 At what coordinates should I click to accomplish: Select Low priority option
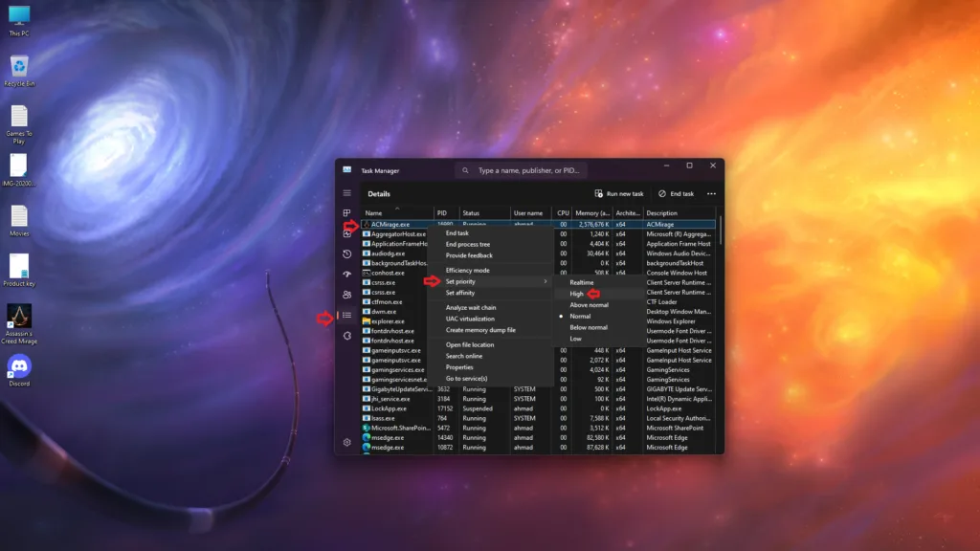pyautogui.click(x=599, y=339)
